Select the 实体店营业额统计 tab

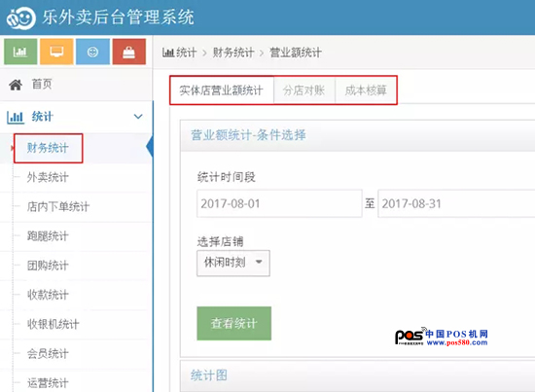[x=222, y=90]
